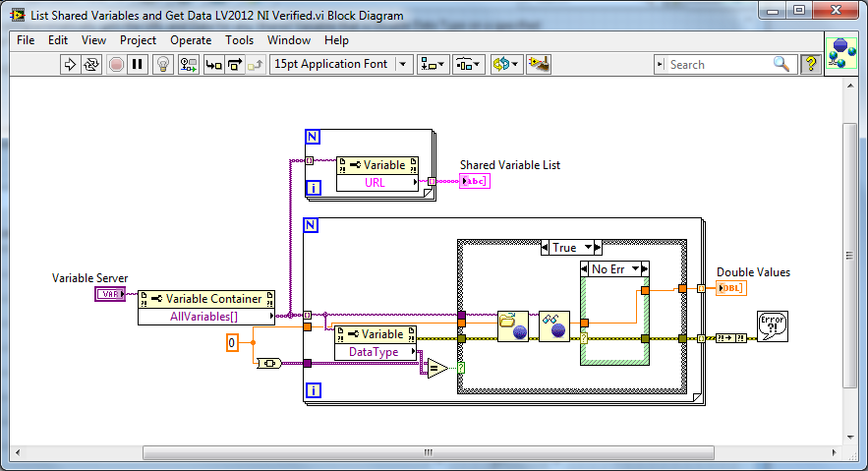The width and height of the screenshot is (868, 471).
Task: Click the vertical scrollbar thumb
Action: (849, 255)
